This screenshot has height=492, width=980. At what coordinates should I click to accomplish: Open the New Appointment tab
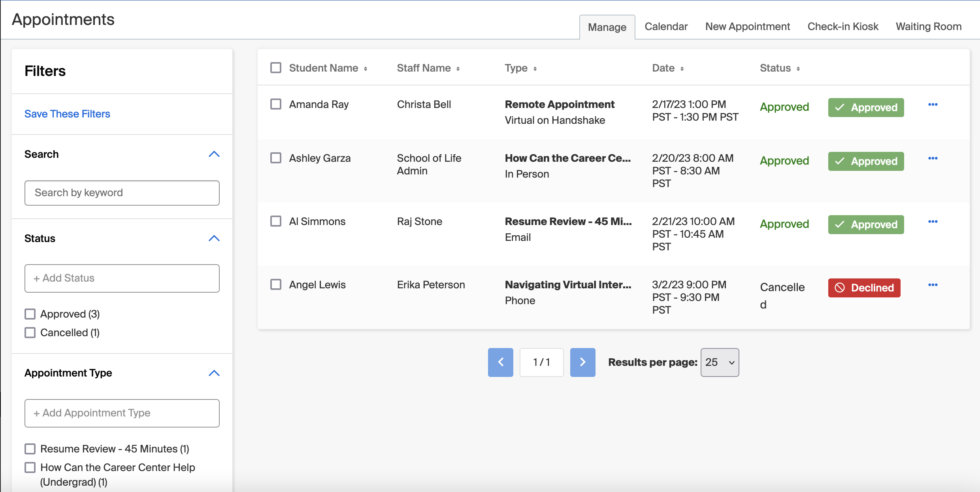click(x=748, y=26)
